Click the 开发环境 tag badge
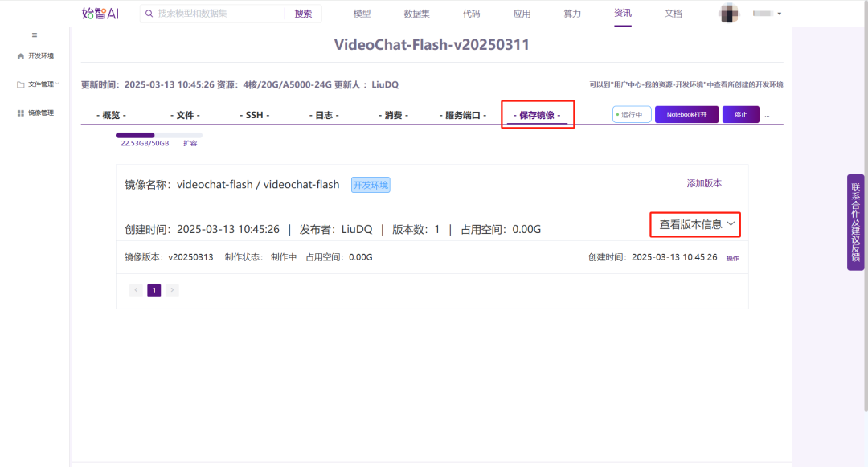This screenshot has width=868, height=467. (371, 185)
